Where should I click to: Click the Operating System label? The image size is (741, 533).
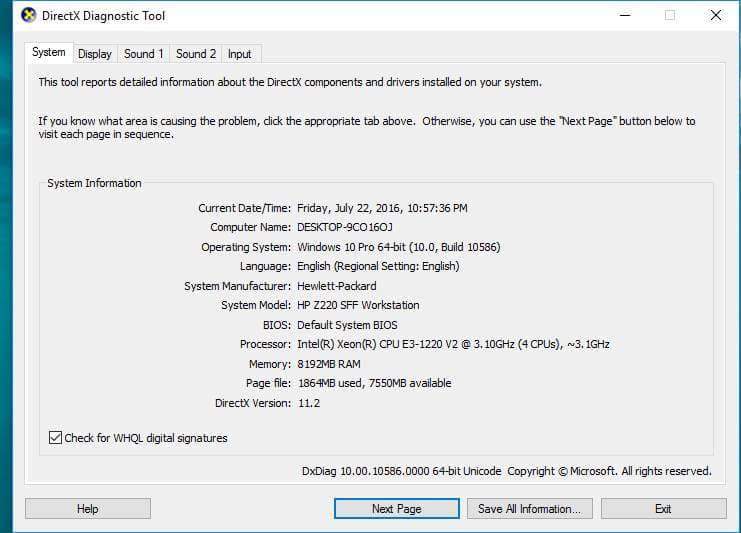click(246, 247)
